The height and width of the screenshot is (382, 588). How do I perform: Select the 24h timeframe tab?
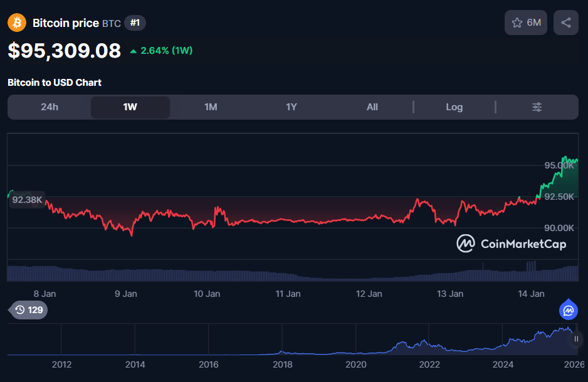click(x=50, y=107)
